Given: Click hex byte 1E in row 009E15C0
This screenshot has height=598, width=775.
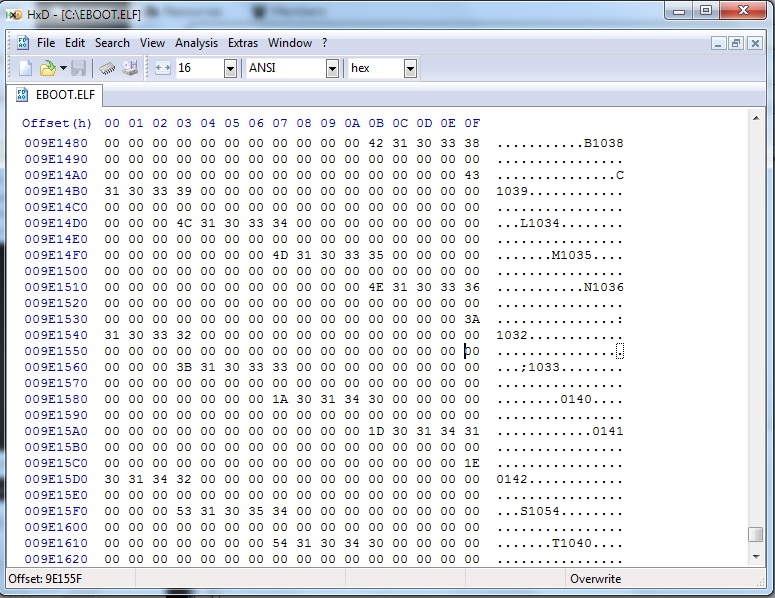Looking at the screenshot, I should click(x=472, y=464).
